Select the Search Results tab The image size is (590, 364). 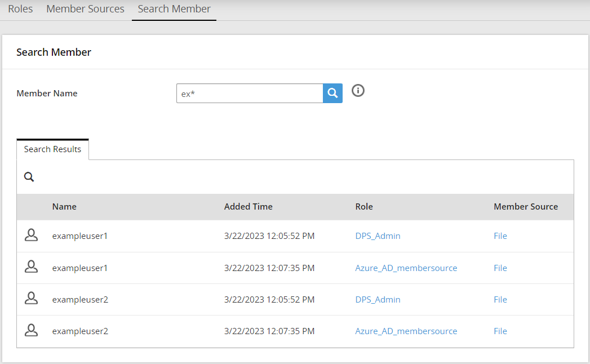(52, 149)
